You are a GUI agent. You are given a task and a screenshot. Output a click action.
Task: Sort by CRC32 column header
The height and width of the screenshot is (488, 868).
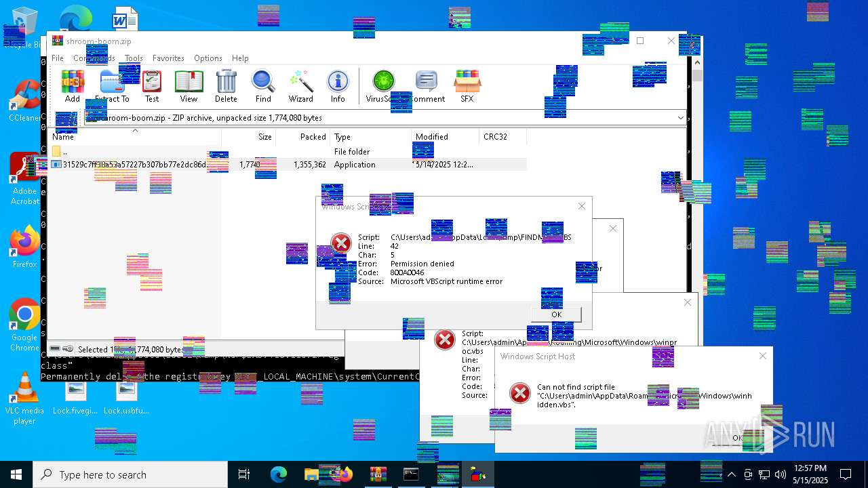(502, 136)
